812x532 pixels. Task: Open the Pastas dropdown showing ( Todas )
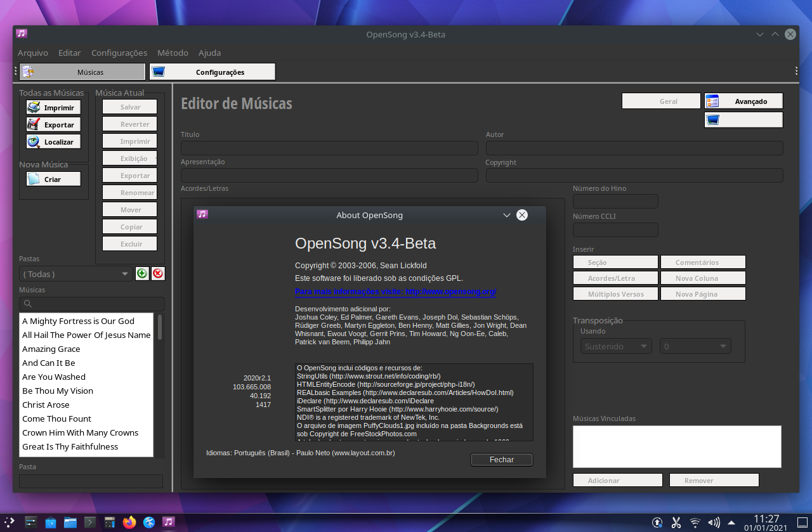tap(75, 273)
